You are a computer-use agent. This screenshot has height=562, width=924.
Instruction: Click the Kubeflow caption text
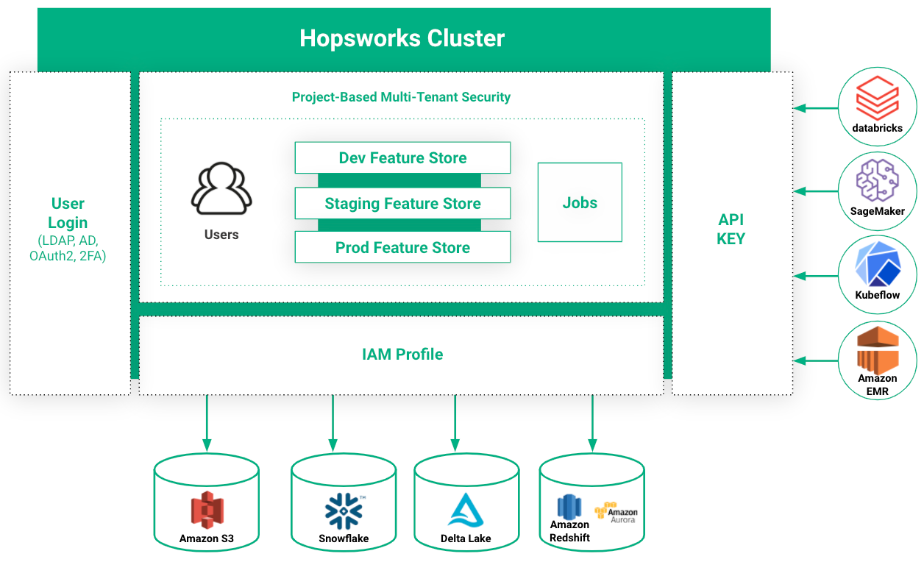click(x=877, y=295)
